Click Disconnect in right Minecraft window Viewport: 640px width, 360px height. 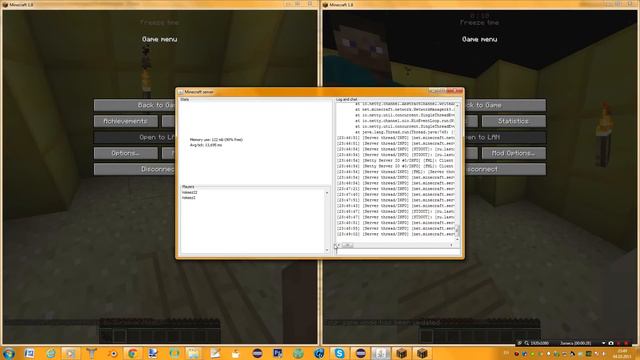click(x=505, y=169)
